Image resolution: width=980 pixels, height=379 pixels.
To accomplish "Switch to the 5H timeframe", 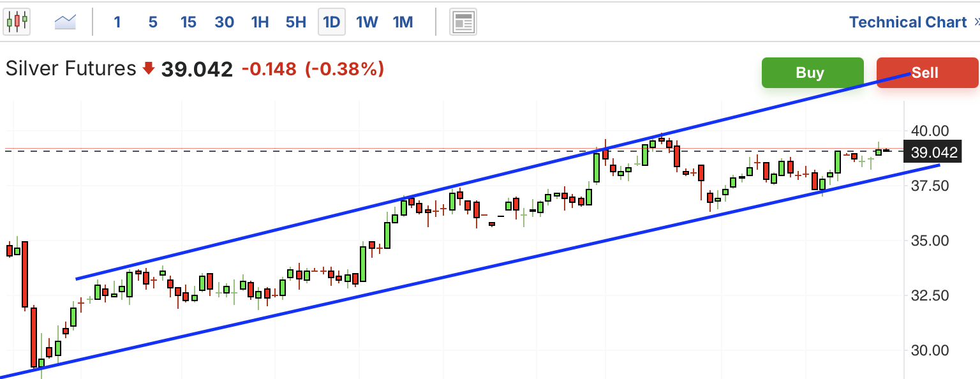I will (296, 22).
